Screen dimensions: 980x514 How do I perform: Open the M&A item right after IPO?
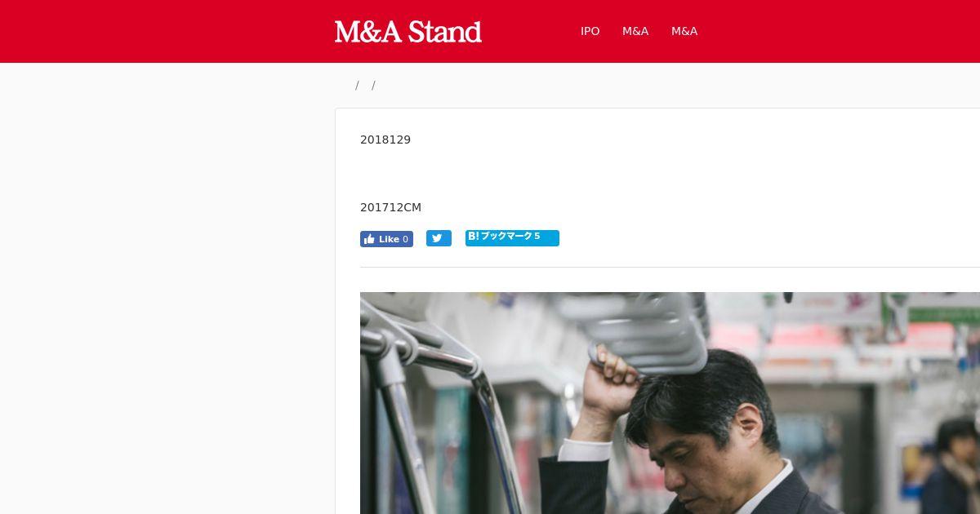[x=635, y=31]
